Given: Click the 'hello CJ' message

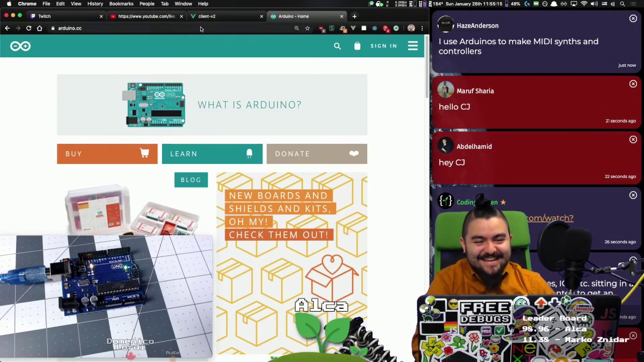Looking at the screenshot, I should [x=454, y=107].
